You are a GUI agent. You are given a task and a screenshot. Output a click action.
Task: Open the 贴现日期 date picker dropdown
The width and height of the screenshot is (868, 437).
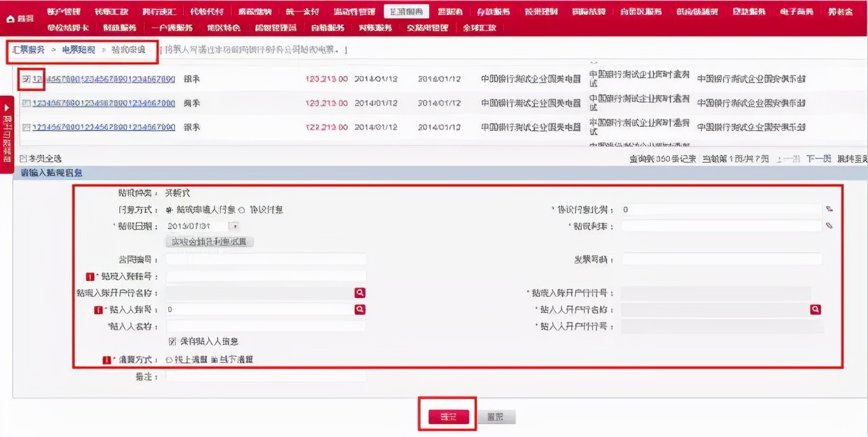point(234,226)
